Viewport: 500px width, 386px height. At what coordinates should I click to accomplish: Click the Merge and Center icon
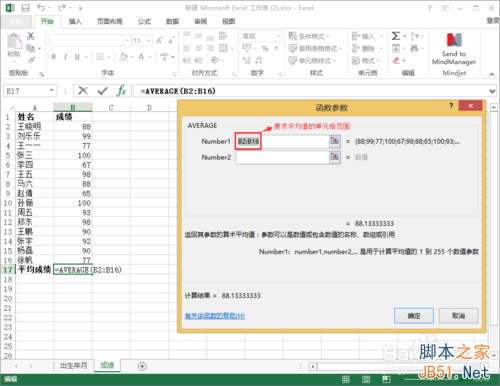tap(223, 48)
